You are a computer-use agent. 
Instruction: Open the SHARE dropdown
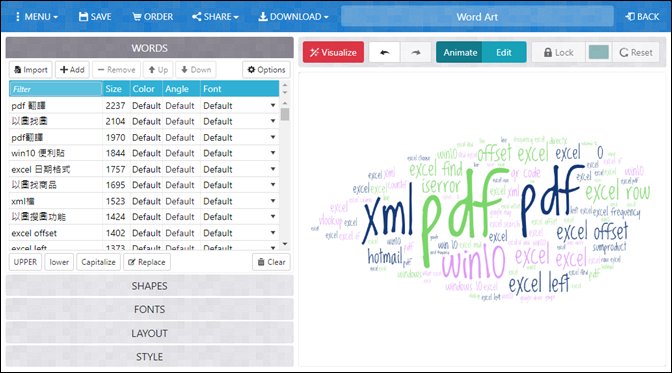click(x=215, y=17)
